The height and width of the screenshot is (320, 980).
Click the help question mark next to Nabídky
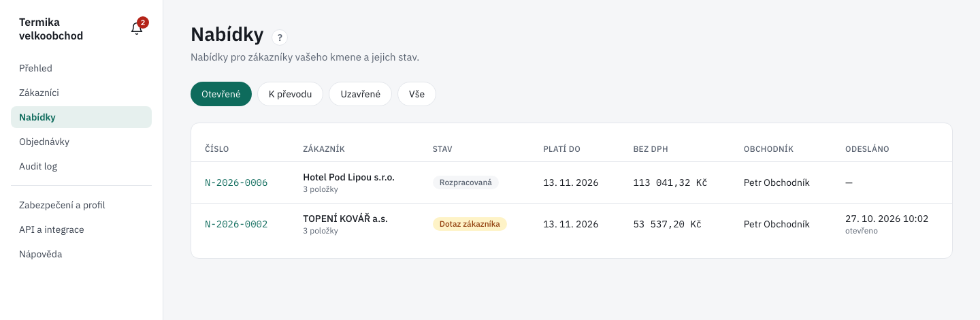[x=280, y=37]
